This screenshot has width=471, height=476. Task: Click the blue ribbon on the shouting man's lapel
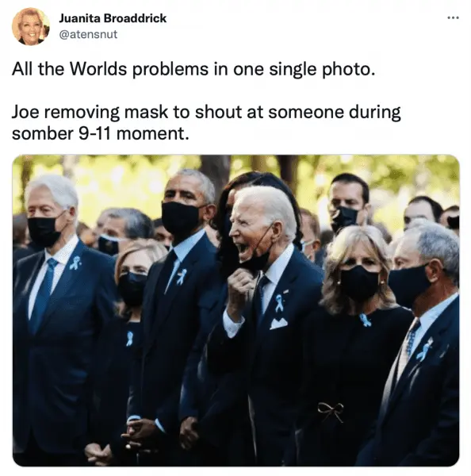[279, 303]
